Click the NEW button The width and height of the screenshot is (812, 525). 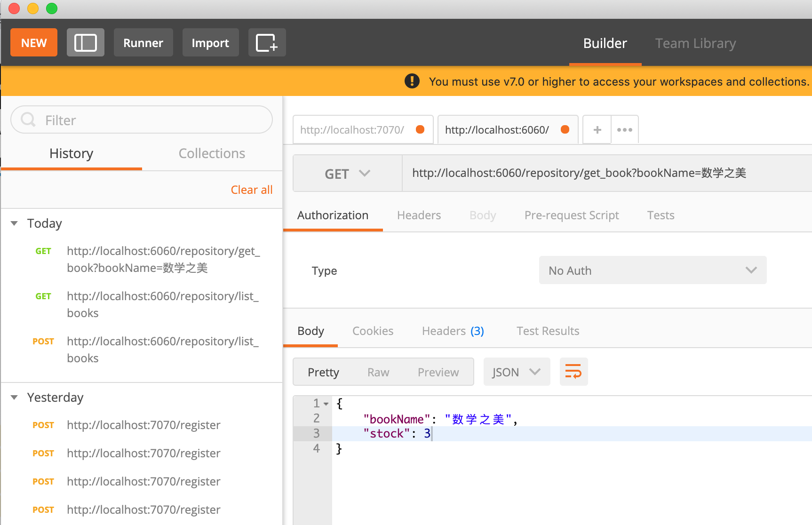tap(34, 42)
